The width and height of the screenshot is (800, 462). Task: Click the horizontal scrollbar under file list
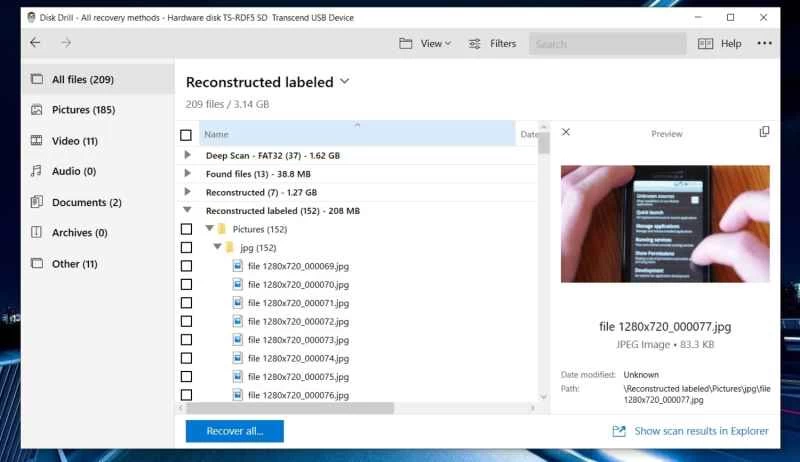pyautogui.click(x=290, y=408)
